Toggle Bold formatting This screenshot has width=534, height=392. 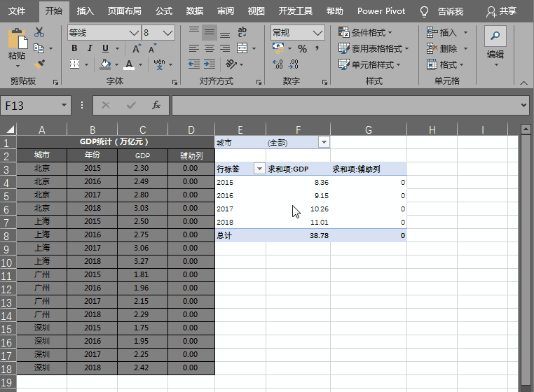(74, 48)
